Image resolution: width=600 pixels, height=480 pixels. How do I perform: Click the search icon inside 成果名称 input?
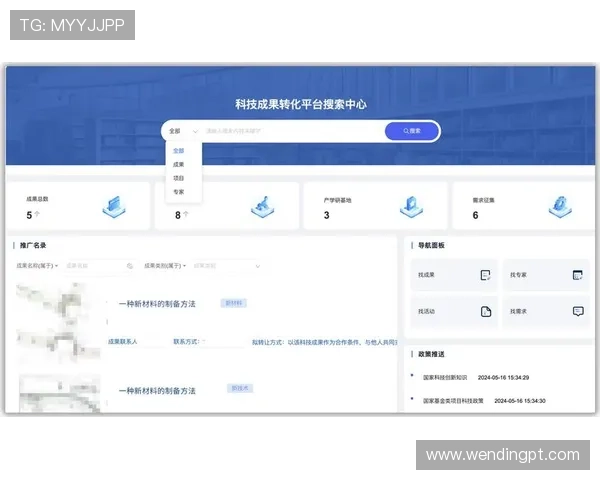(x=130, y=266)
